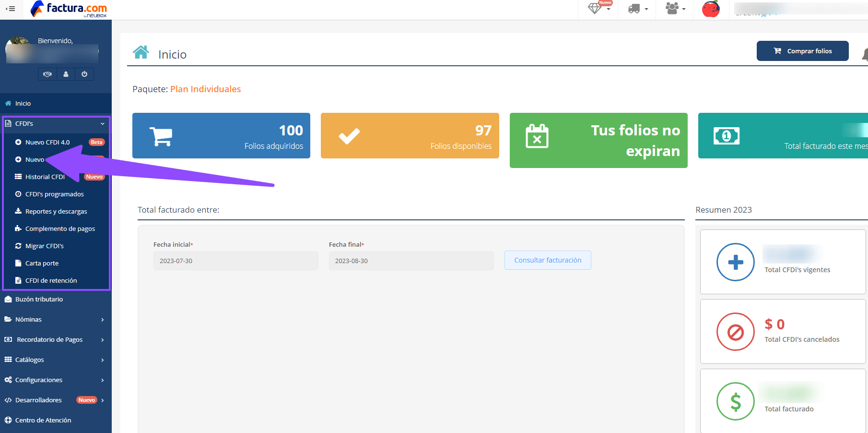
Task: Open the user profile icon in the sidebar
Action: coord(66,74)
